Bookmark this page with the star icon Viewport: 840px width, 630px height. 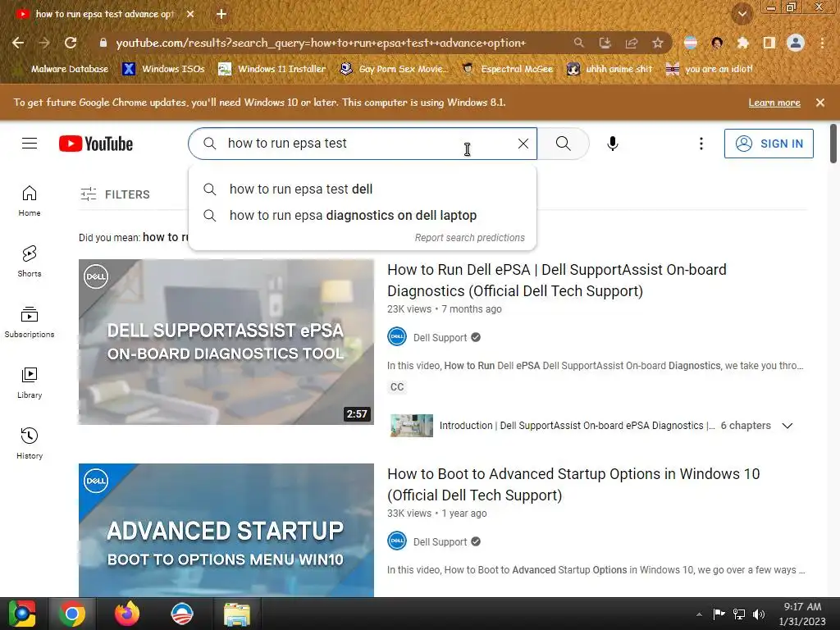658,43
